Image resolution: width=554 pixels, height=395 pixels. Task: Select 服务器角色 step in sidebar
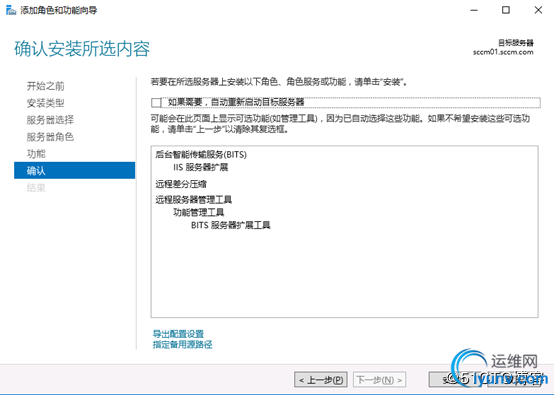click(x=50, y=137)
